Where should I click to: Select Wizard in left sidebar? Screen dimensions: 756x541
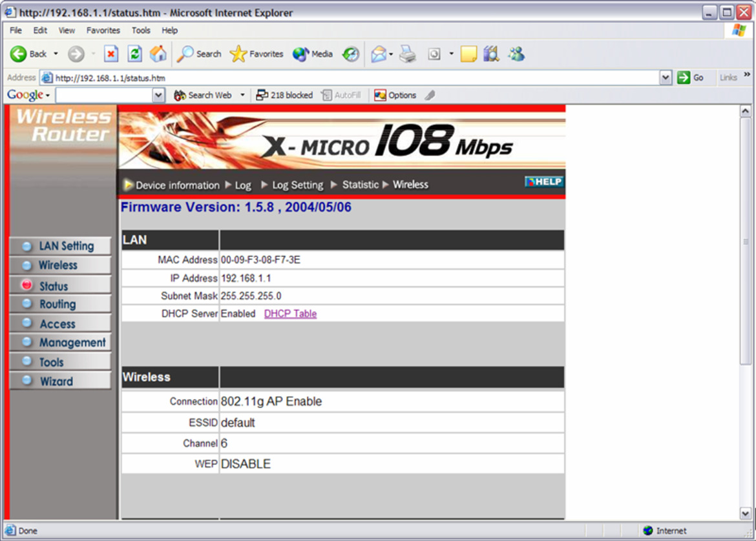tap(60, 381)
